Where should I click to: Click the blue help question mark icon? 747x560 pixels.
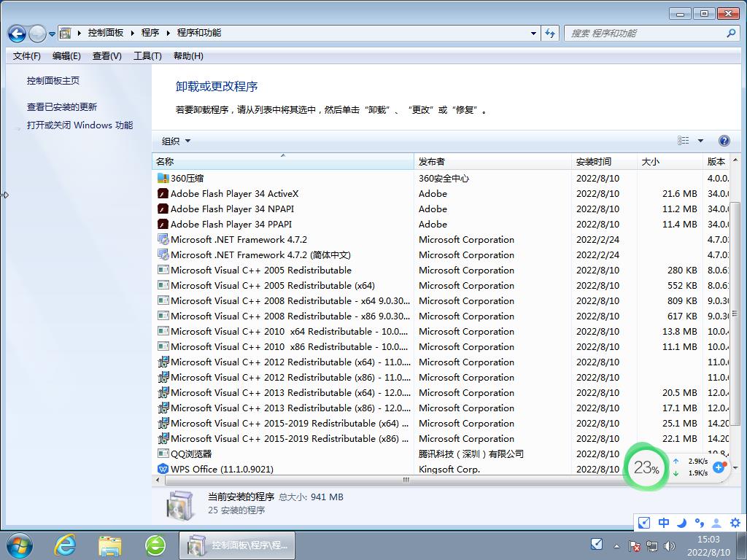724,141
